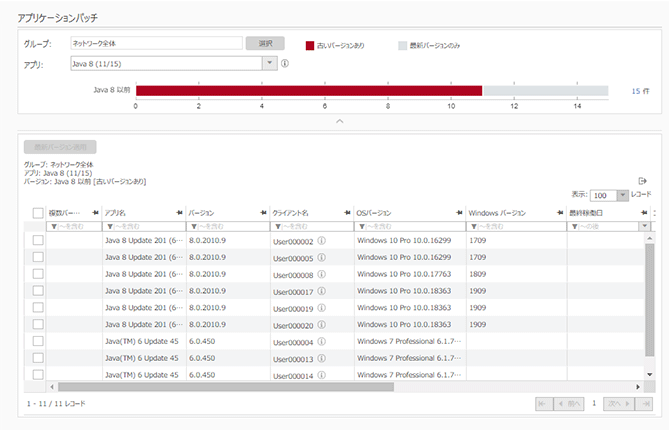The height and width of the screenshot is (431, 670).
Task: Open the アプリ dropdown showing Java 8 (11/15)
Action: click(x=268, y=63)
